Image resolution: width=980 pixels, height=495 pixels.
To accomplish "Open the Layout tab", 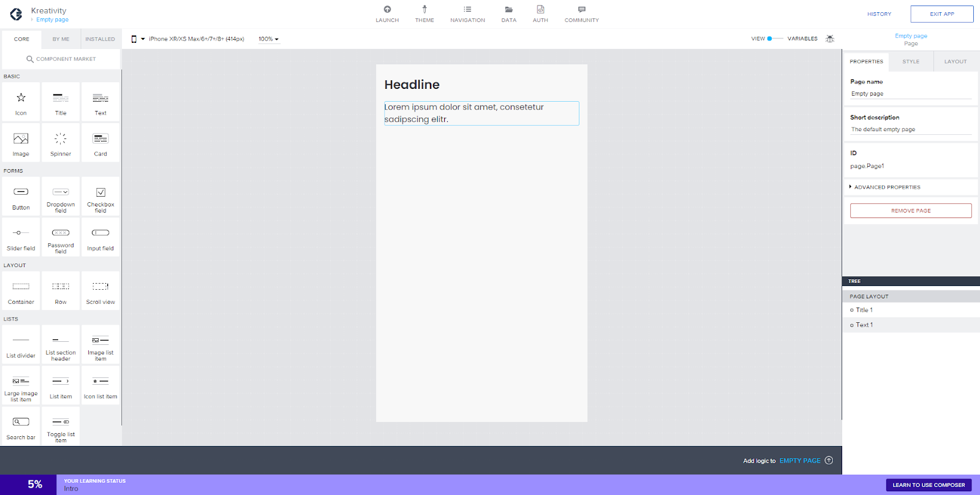I will point(956,61).
